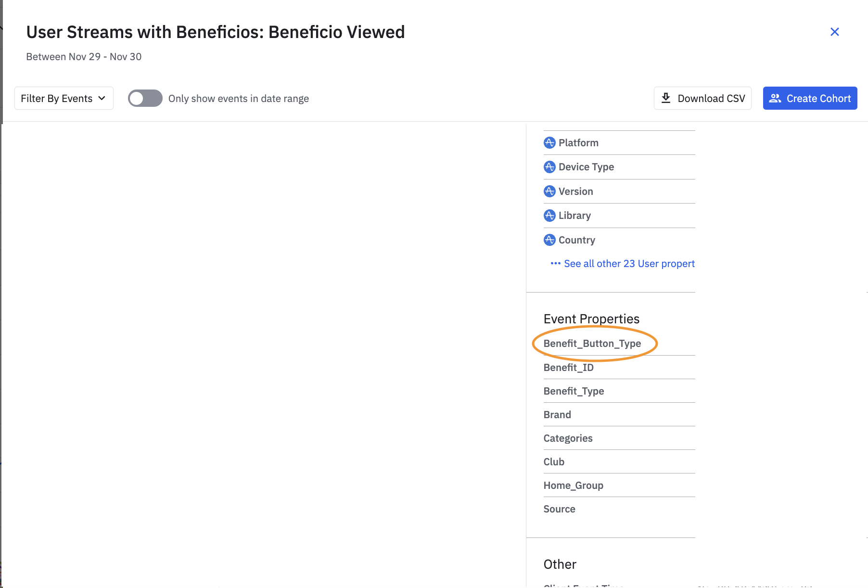Choose the Categories event property

568,438
